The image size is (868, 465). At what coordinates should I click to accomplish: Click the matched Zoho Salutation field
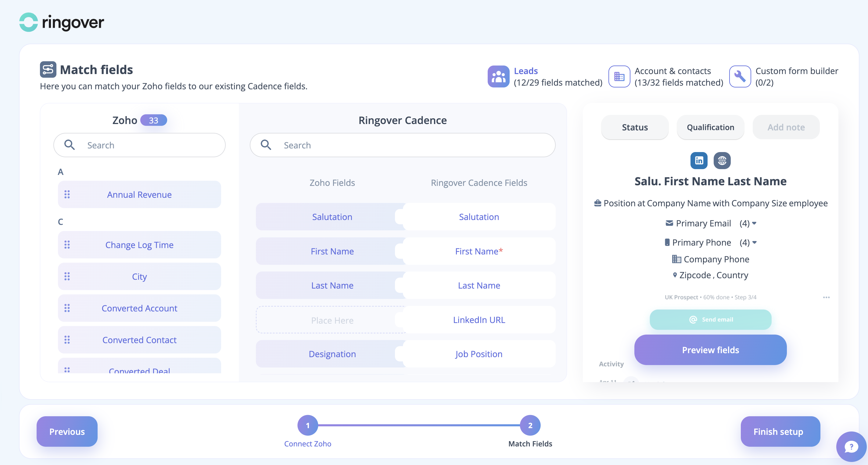(331, 217)
